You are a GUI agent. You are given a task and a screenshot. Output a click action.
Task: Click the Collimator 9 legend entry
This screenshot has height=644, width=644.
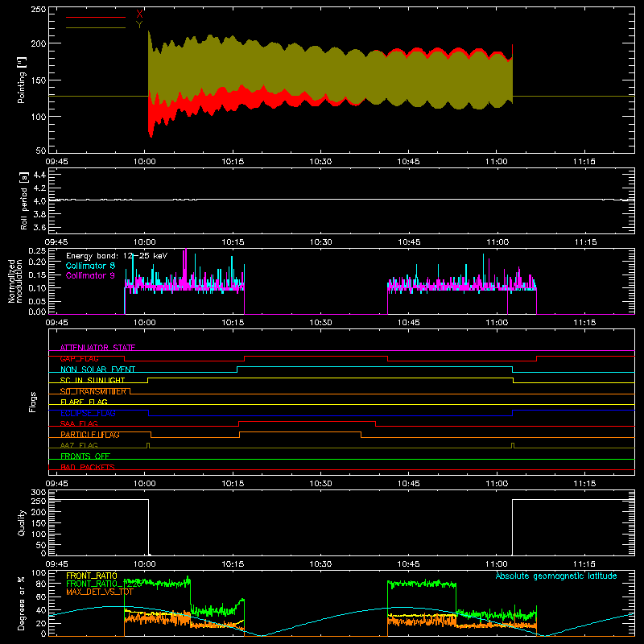[90, 275]
